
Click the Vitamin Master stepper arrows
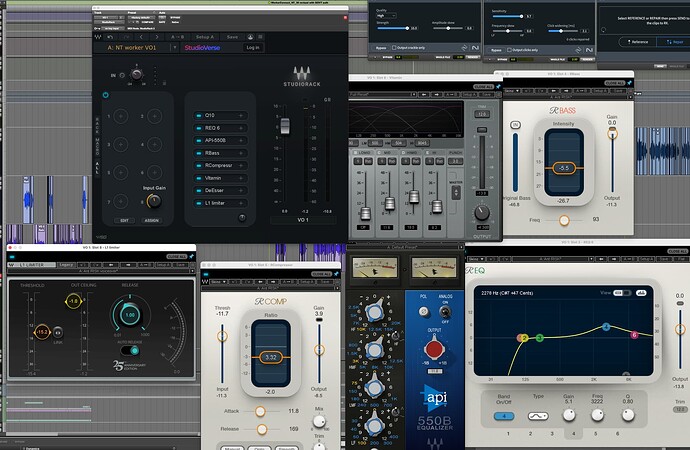point(456,193)
